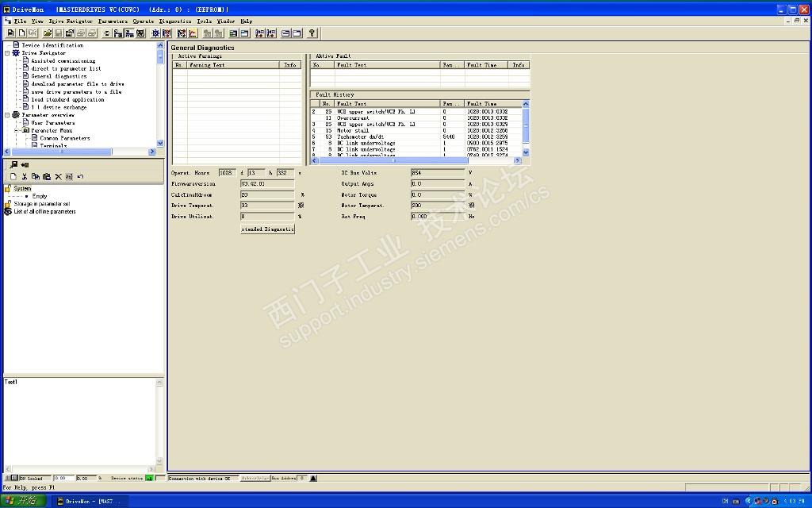Click the DriveMon app icon in title bar

pyautogui.click(x=6, y=10)
